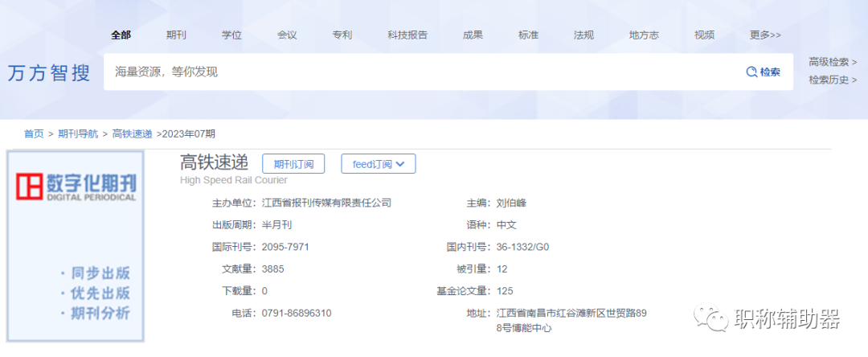
Task: Switch to the 期刊 tab
Action: (x=176, y=35)
